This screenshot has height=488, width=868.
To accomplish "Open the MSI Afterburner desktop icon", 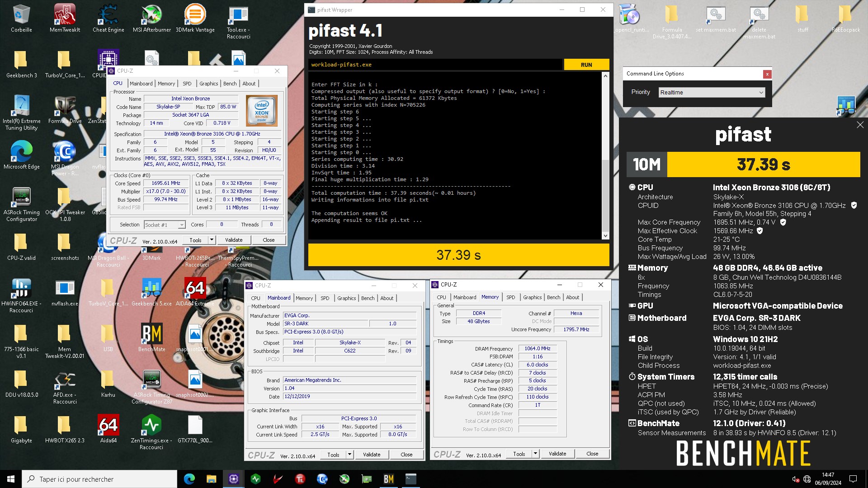I will pos(151,18).
